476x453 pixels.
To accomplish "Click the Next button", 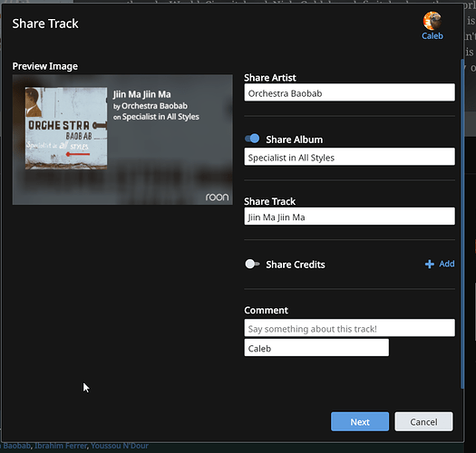I will [x=360, y=421].
